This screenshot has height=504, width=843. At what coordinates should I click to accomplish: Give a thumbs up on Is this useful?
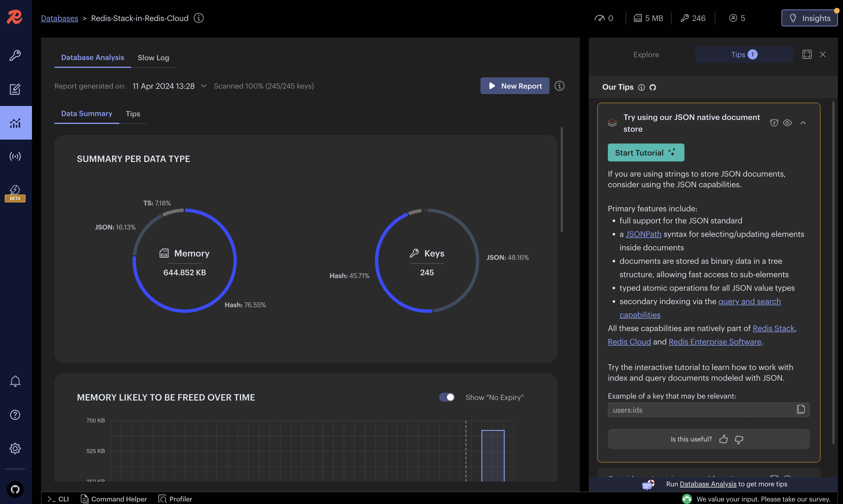click(x=724, y=439)
